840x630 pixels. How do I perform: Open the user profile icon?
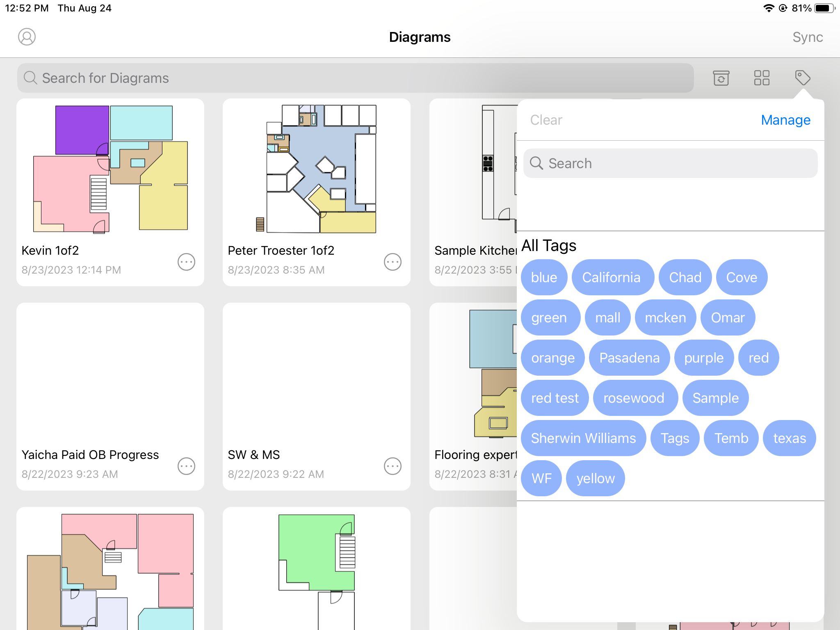click(27, 37)
